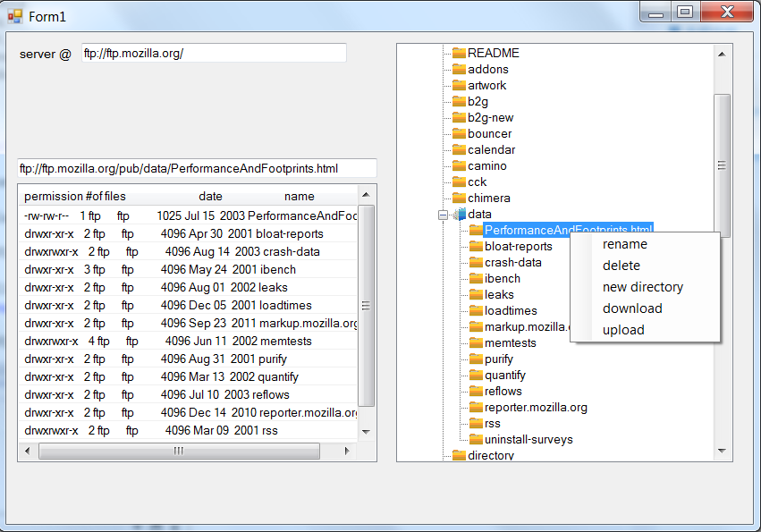This screenshot has height=532, width=761.
Task: Select the 'purify' row in file list
Action: tap(189, 359)
